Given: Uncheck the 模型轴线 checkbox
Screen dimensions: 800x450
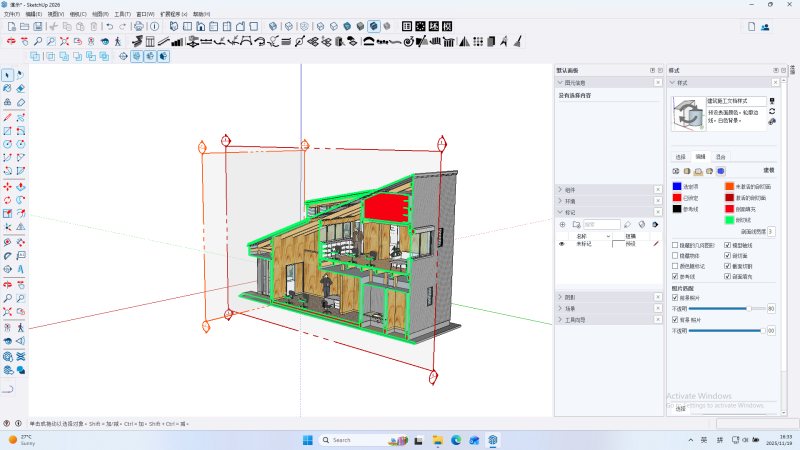Looking at the screenshot, I should pos(727,244).
